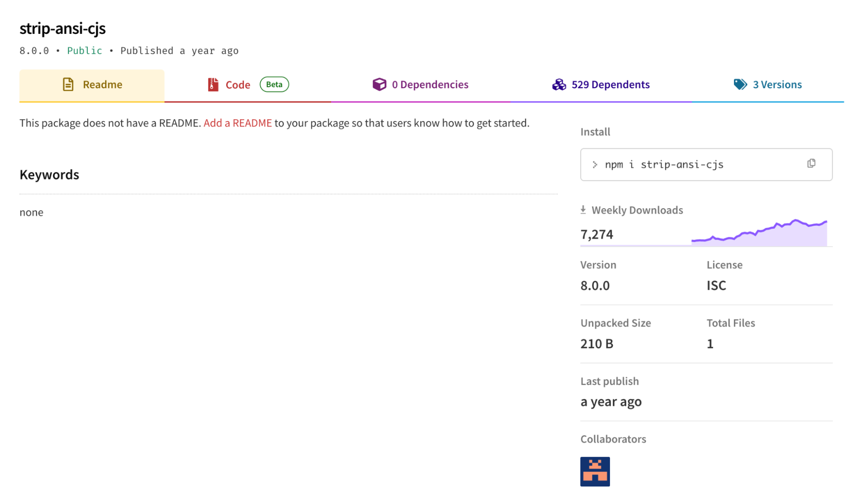The height and width of the screenshot is (504, 855).
Task: Click the Weekly Downloads arrow icon
Action: (583, 210)
